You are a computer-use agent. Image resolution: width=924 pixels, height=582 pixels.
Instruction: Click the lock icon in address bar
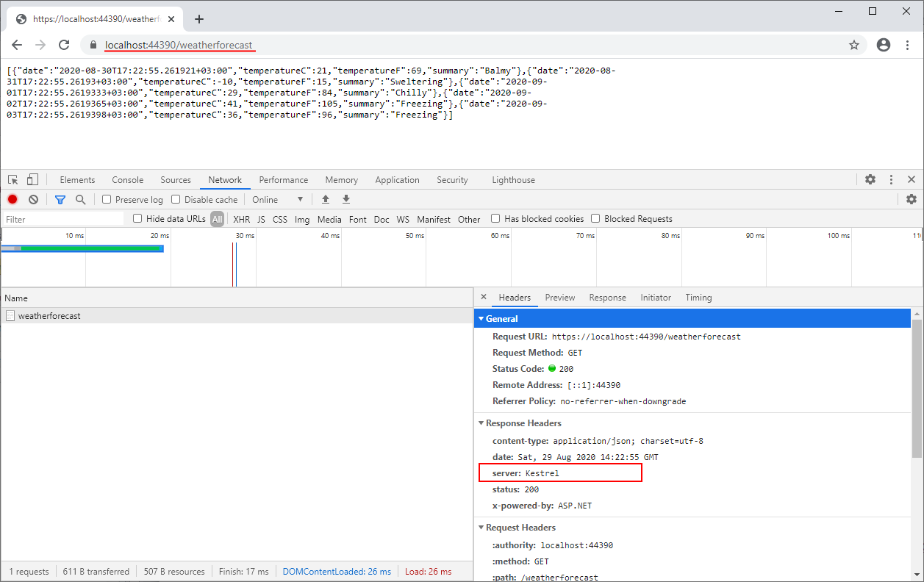coord(93,46)
